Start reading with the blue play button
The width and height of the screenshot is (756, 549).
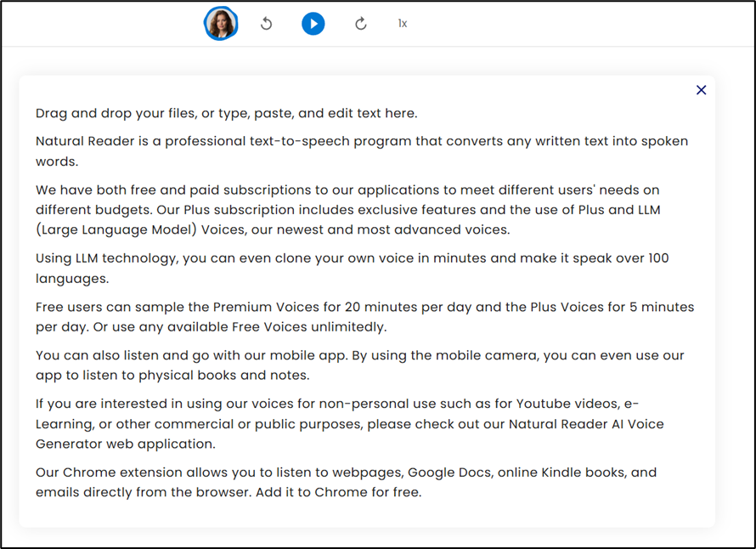coord(313,24)
